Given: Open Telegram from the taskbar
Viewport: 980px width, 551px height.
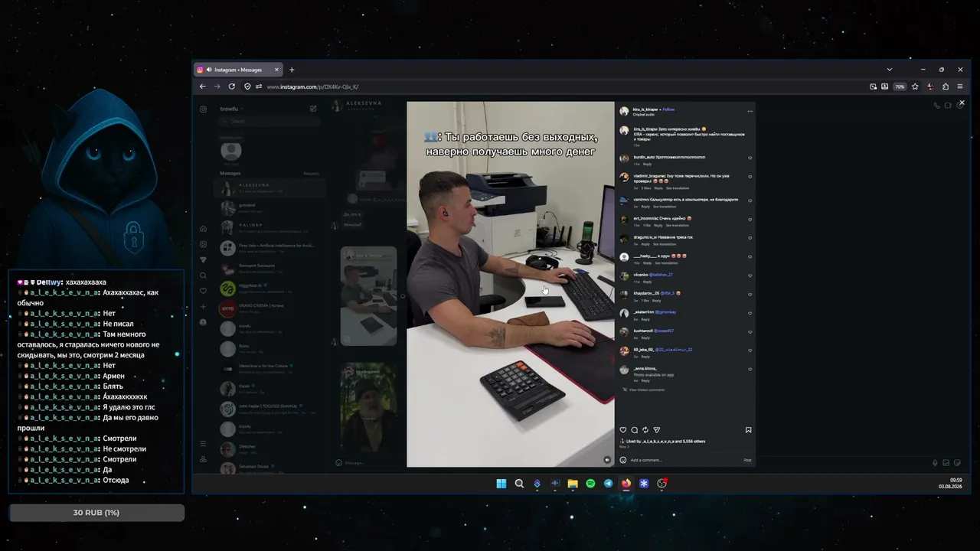Looking at the screenshot, I should (x=609, y=484).
